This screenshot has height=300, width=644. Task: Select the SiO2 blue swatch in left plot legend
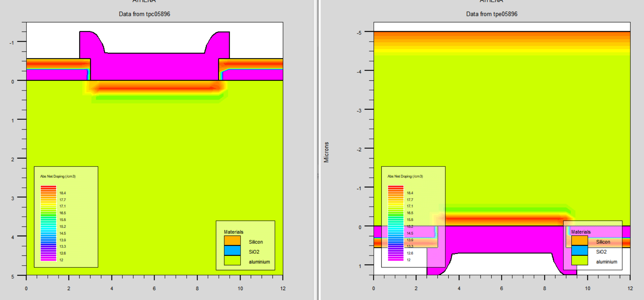(x=232, y=250)
